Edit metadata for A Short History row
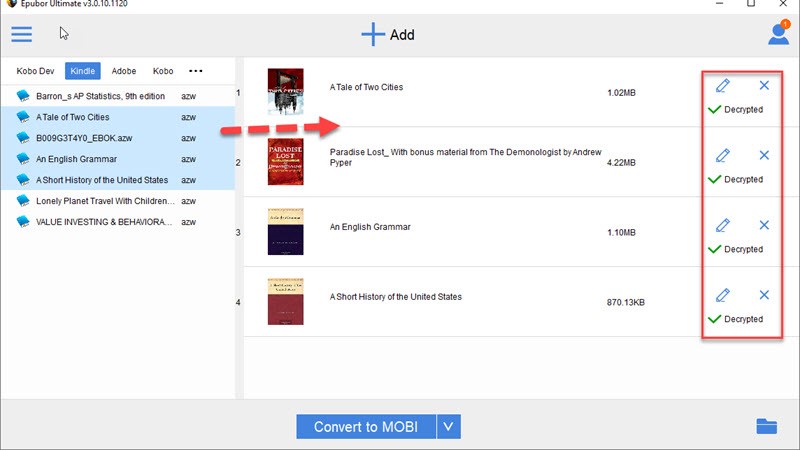 click(722, 295)
